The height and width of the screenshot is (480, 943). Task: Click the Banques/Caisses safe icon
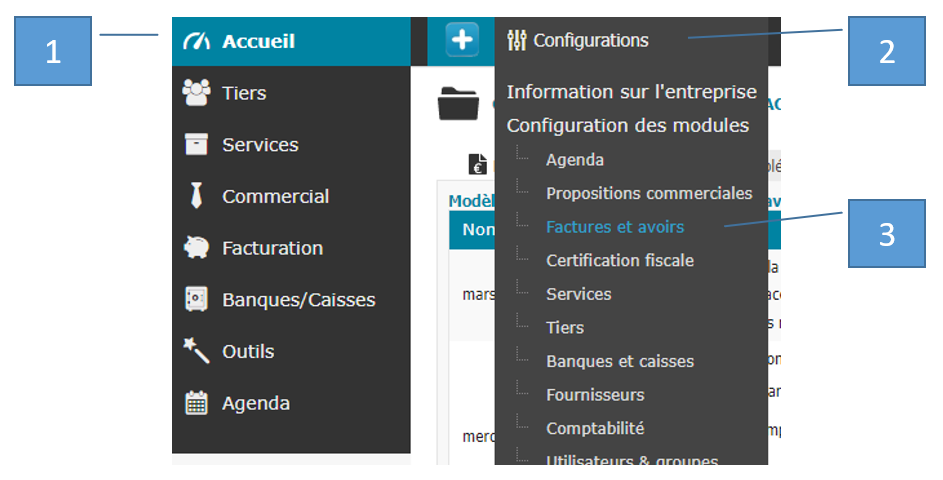[196, 299]
